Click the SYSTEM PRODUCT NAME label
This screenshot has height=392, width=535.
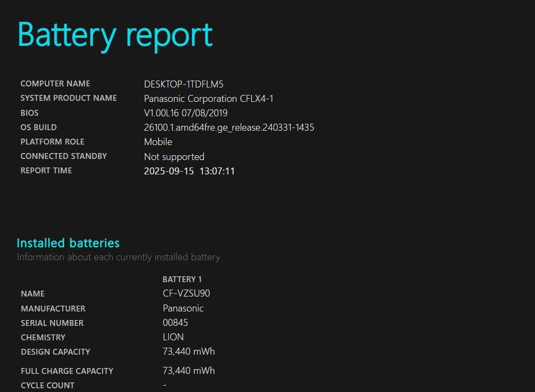point(68,98)
